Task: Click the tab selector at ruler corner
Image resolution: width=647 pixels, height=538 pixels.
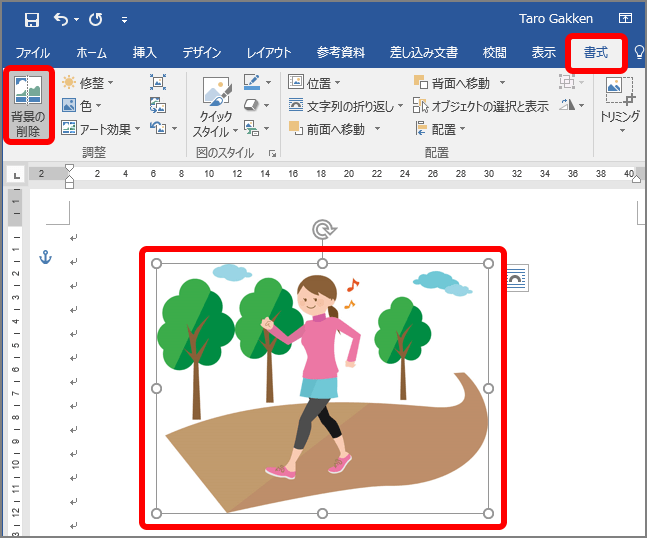Action: (x=16, y=175)
